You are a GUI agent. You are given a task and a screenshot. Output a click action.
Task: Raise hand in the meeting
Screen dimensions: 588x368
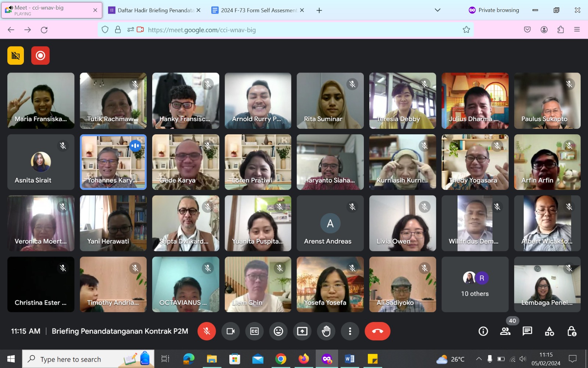click(x=326, y=331)
